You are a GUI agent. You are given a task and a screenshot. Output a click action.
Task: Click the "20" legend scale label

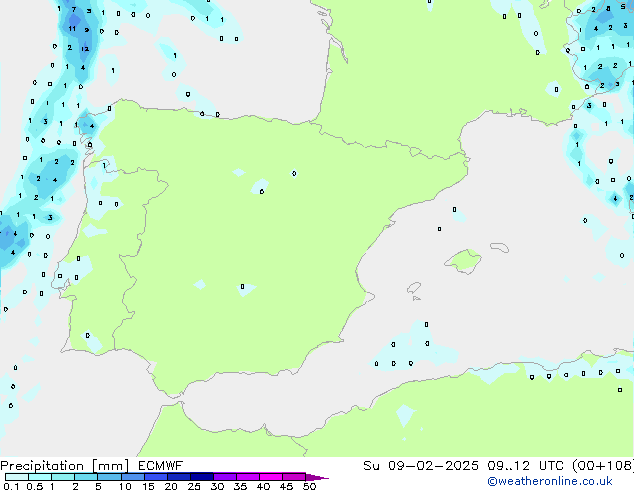coord(171,486)
